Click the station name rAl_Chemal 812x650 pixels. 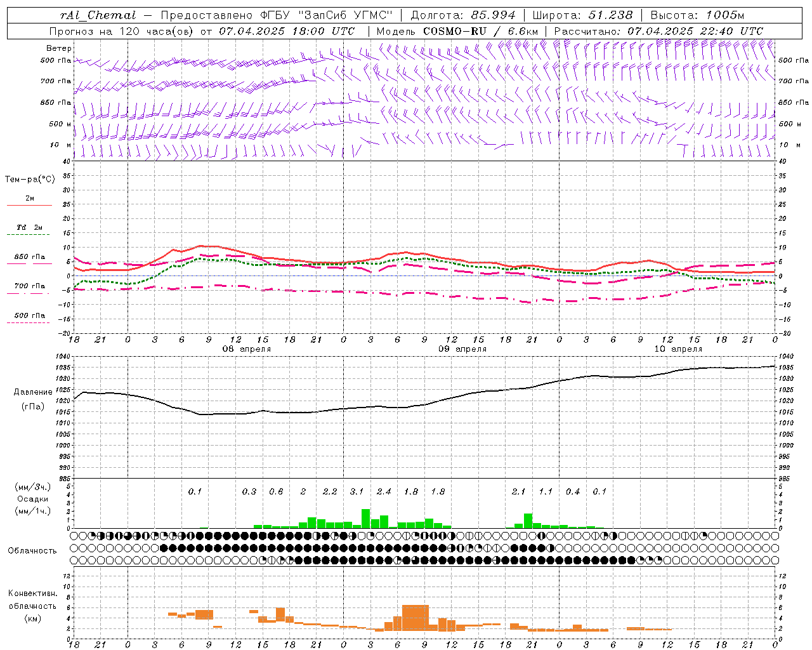(98, 15)
